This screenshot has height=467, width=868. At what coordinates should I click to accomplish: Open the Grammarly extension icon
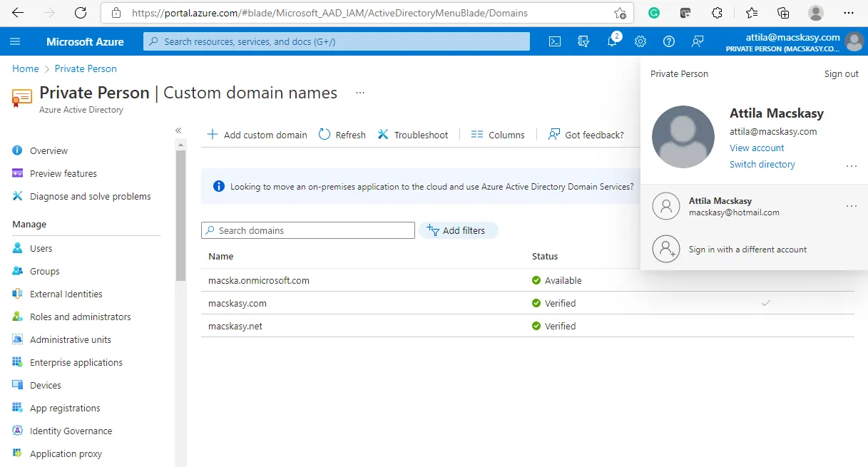coord(654,13)
